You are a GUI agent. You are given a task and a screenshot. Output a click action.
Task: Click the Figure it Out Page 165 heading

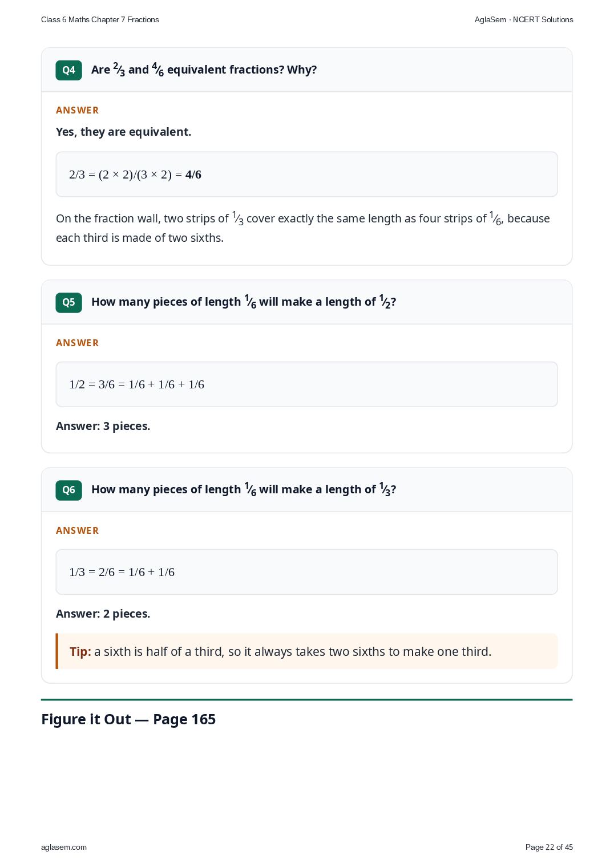pos(128,719)
